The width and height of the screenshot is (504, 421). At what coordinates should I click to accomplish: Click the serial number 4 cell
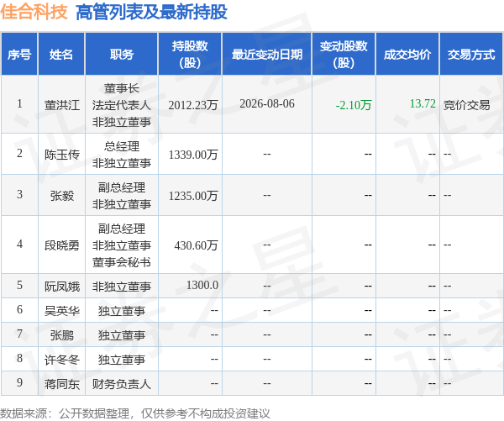(x=19, y=244)
